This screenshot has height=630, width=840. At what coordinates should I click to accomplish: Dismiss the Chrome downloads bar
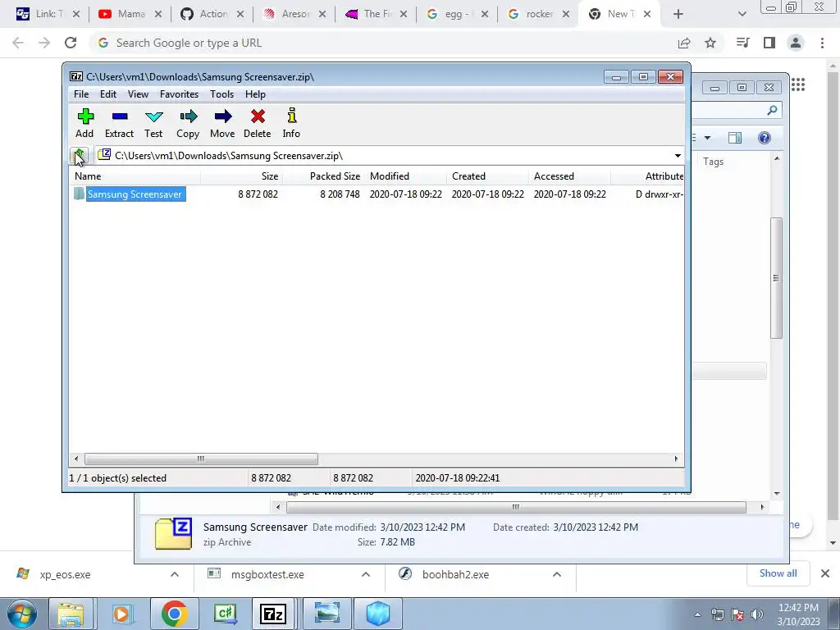[825, 573]
